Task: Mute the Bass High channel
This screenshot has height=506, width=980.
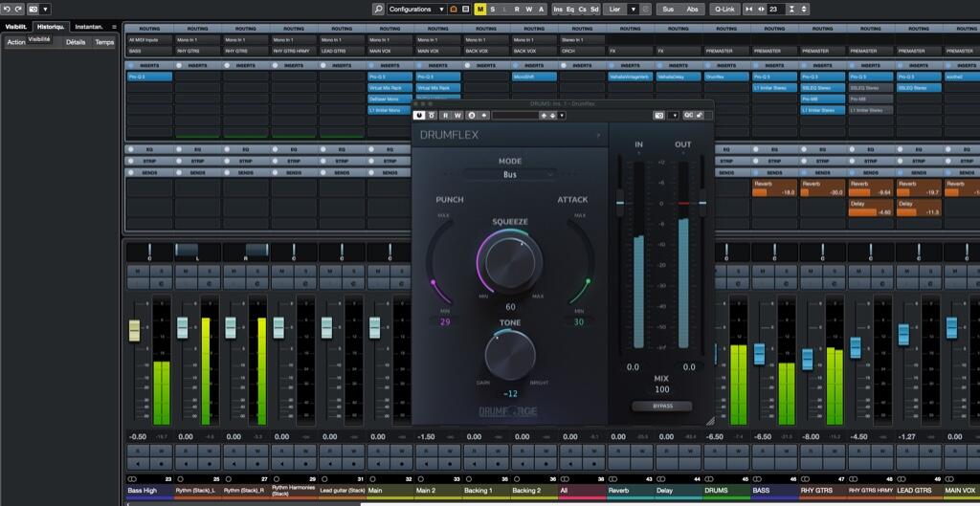Action: pyautogui.click(x=138, y=271)
